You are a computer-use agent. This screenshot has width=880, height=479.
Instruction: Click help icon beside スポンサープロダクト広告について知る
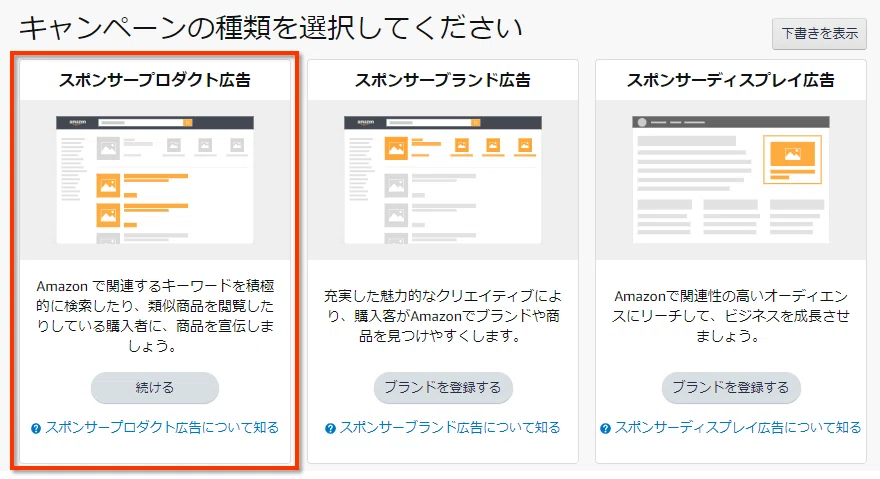point(36,429)
